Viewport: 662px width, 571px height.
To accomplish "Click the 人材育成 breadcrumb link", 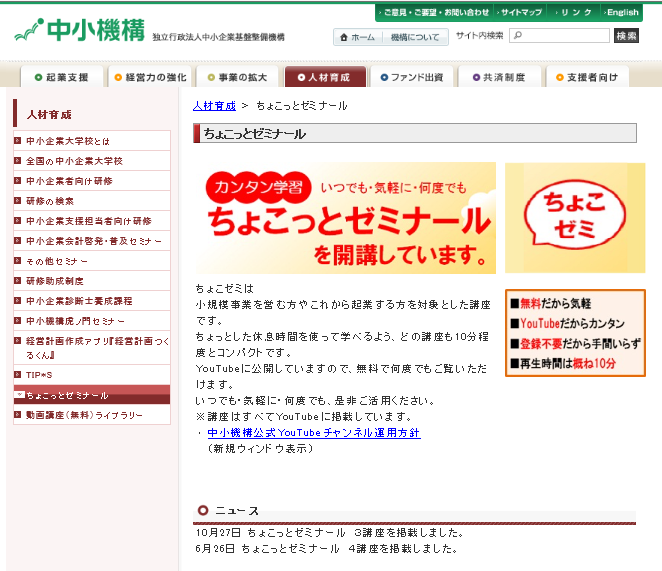I will pos(214,105).
